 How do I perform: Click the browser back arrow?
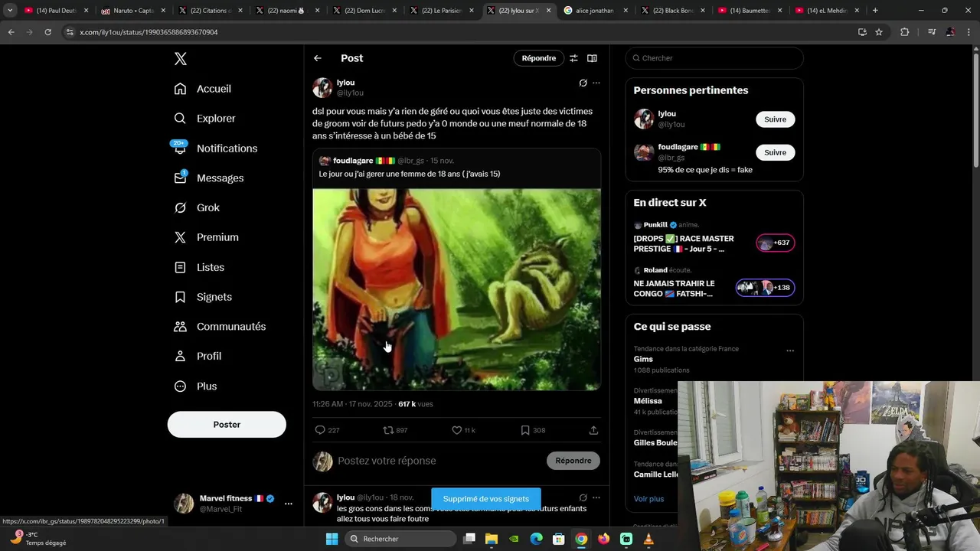pyautogui.click(x=11, y=32)
